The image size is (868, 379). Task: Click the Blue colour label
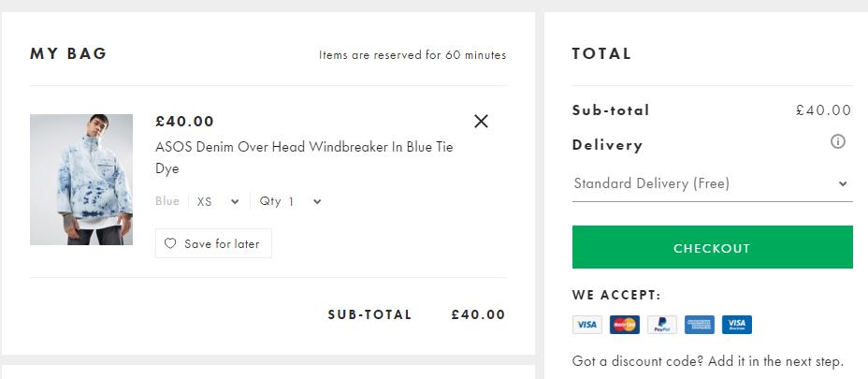coord(167,201)
